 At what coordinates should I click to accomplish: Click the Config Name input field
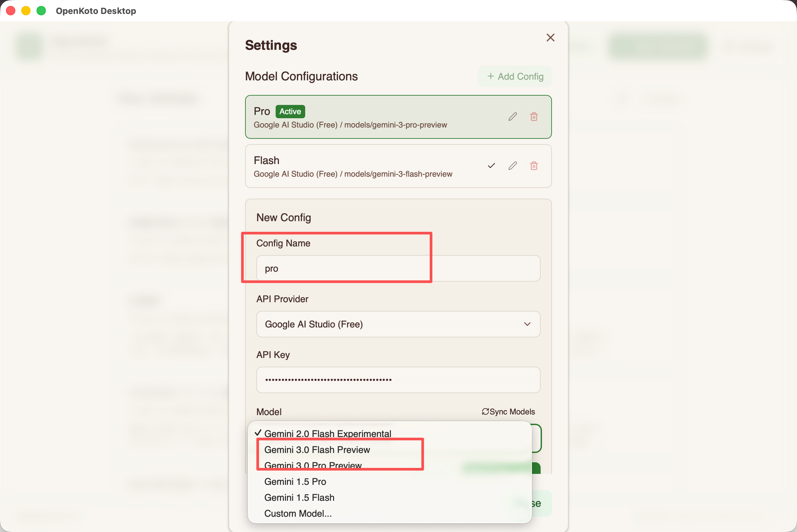point(398,268)
